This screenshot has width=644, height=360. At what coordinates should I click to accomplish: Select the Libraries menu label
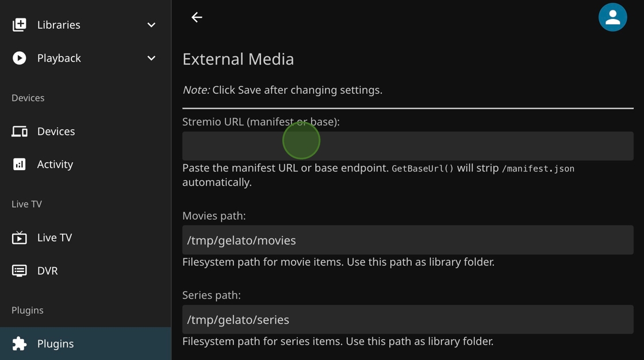[x=59, y=25]
